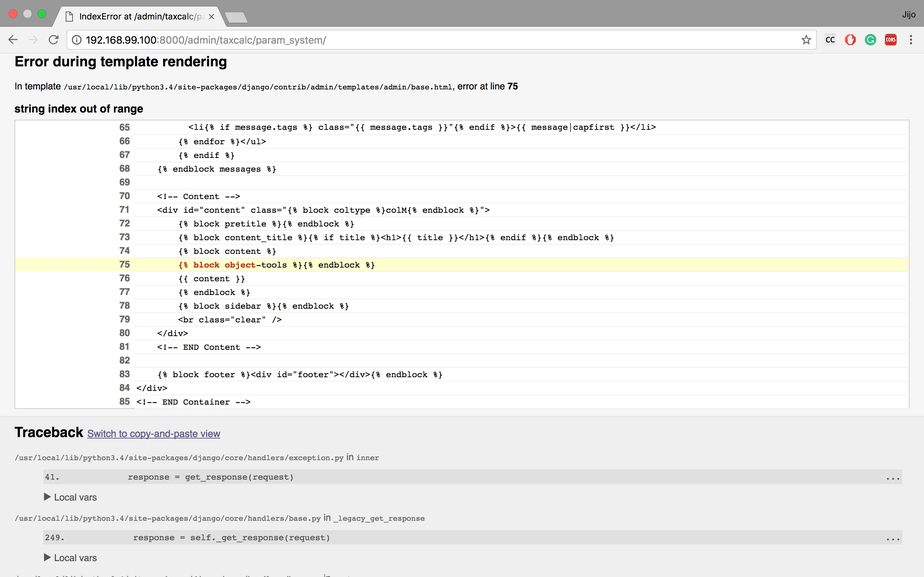The width and height of the screenshot is (924, 577).
Task: Click the browser back arrow
Action: pyautogui.click(x=13, y=40)
